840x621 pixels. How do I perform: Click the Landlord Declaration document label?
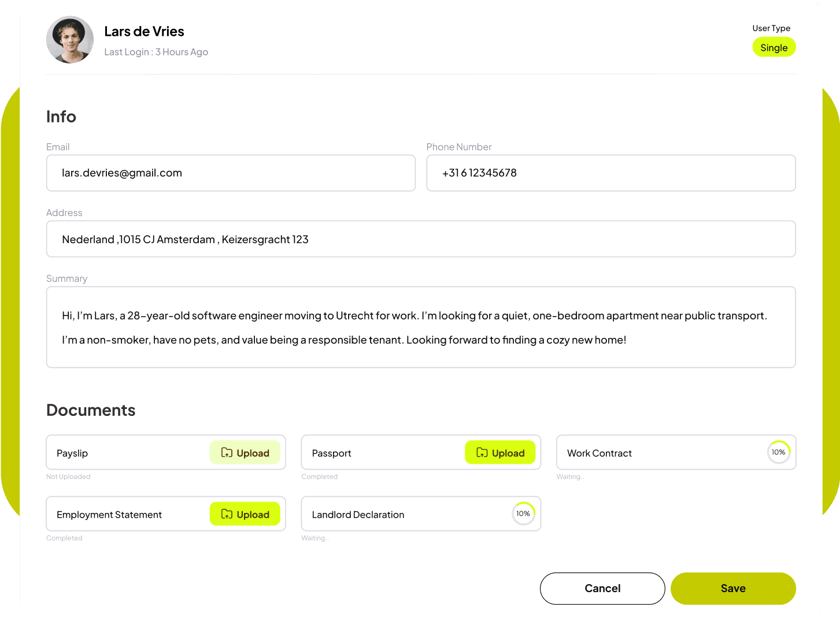pos(358,515)
